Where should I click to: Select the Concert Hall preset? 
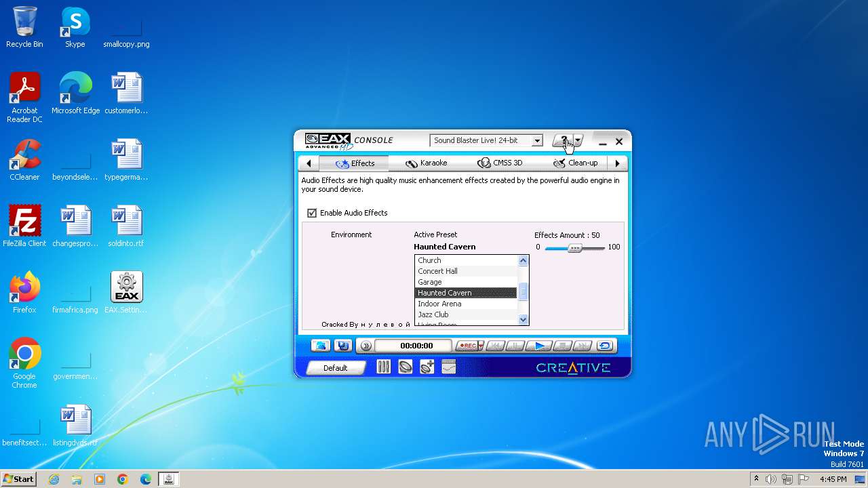tap(466, 271)
